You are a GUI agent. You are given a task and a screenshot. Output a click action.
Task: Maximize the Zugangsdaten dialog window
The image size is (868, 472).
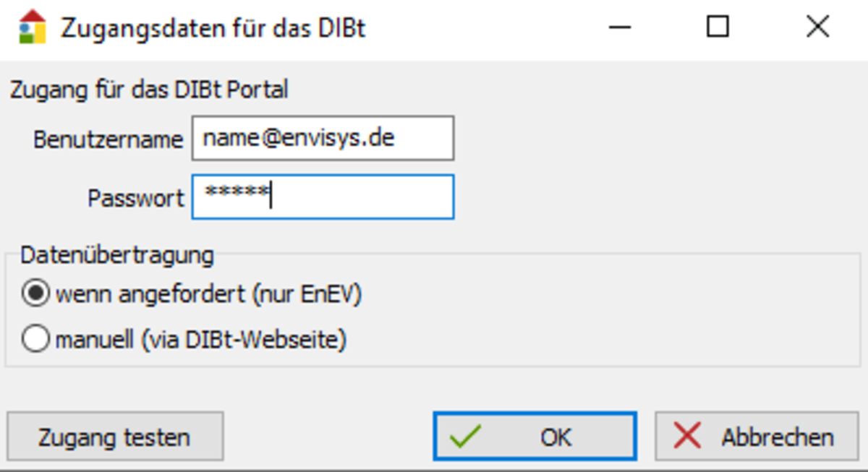pyautogui.click(x=717, y=27)
